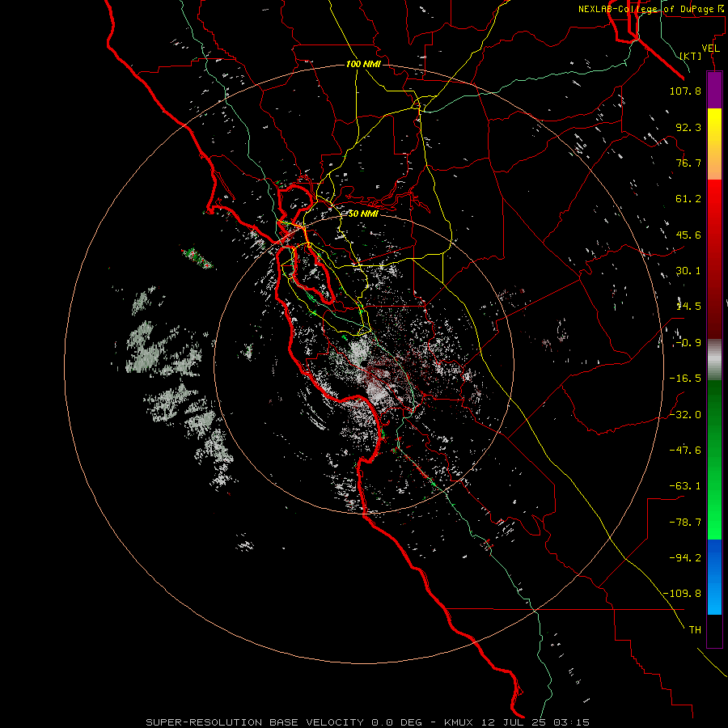Click the 50 NMI range ring label
The image size is (728, 728).
point(363,214)
